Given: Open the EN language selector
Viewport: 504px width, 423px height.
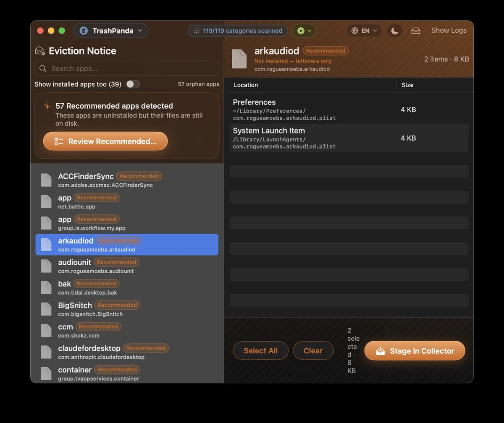Looking at the screenshot, I should click(x=365, y=31).
